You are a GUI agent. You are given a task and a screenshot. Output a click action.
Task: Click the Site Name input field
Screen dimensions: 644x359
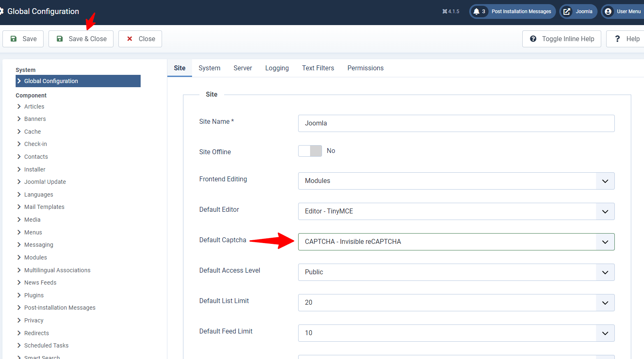(x=456, y=123)
